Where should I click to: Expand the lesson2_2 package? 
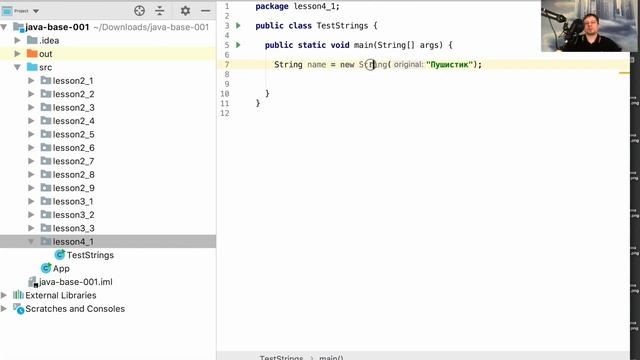click(x=31, y=94)
